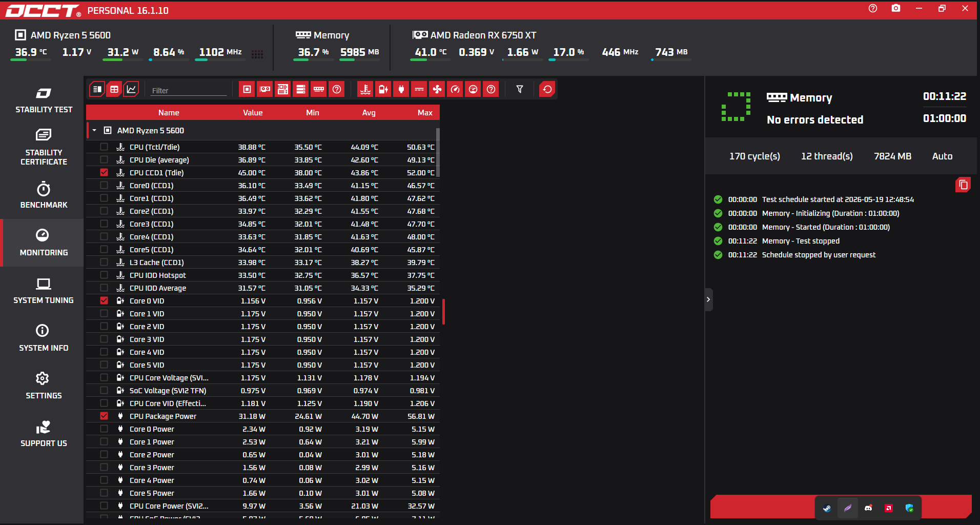Go to the Benchmark section
The width and height of the screenshot is (980, 525).
(x=44, y=195)
